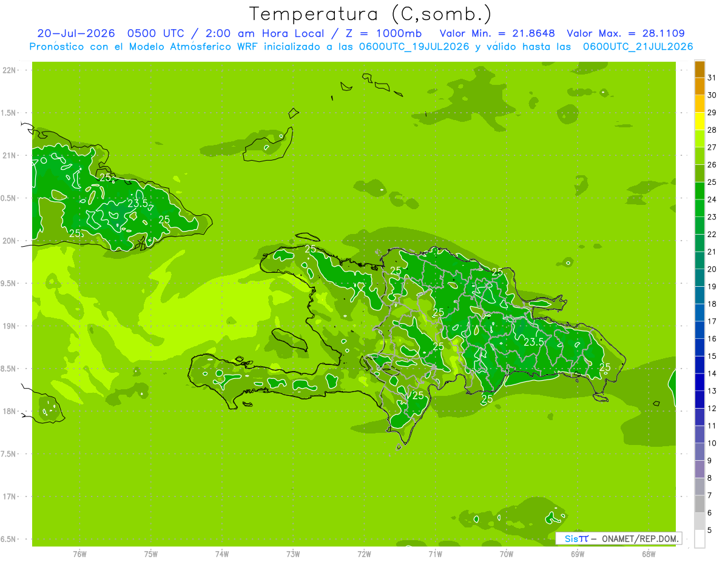Select the '75W' longitude label
This screenshot has height=562, width=728.
tap(151, 554)
